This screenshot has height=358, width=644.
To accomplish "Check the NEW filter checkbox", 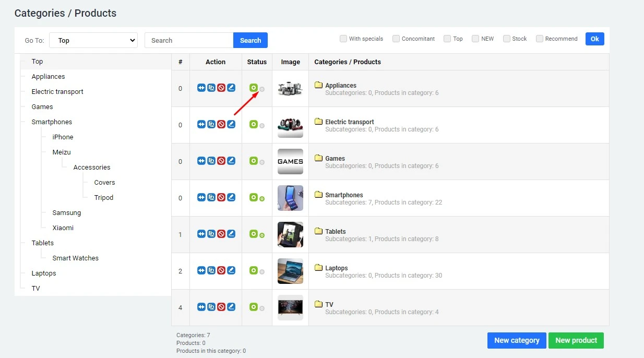I will [475, 38].
